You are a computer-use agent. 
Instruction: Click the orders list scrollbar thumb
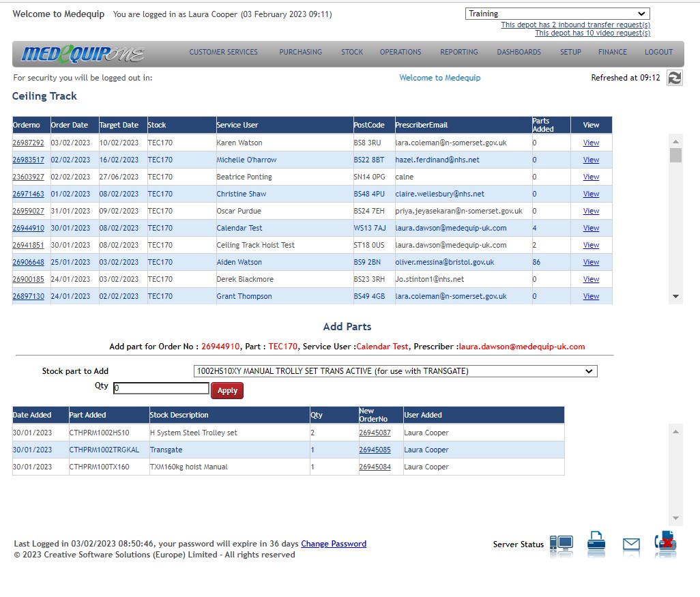pyautogui.click(x=675, y=155)
